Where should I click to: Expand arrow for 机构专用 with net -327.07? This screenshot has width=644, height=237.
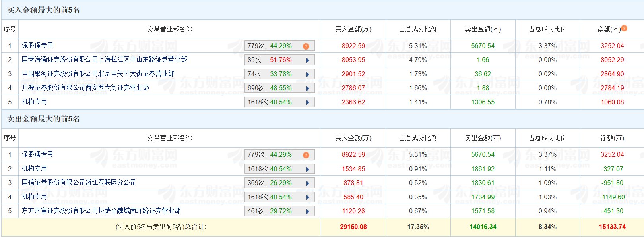(307, 169)
